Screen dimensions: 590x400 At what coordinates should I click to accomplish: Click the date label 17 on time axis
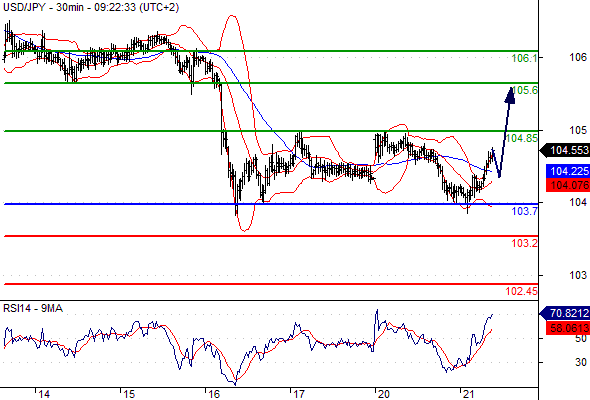(299, 394)
